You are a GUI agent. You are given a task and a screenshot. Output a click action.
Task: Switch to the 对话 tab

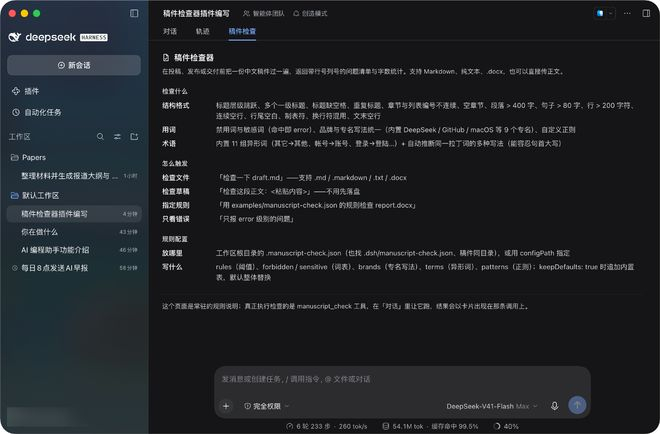170,31
